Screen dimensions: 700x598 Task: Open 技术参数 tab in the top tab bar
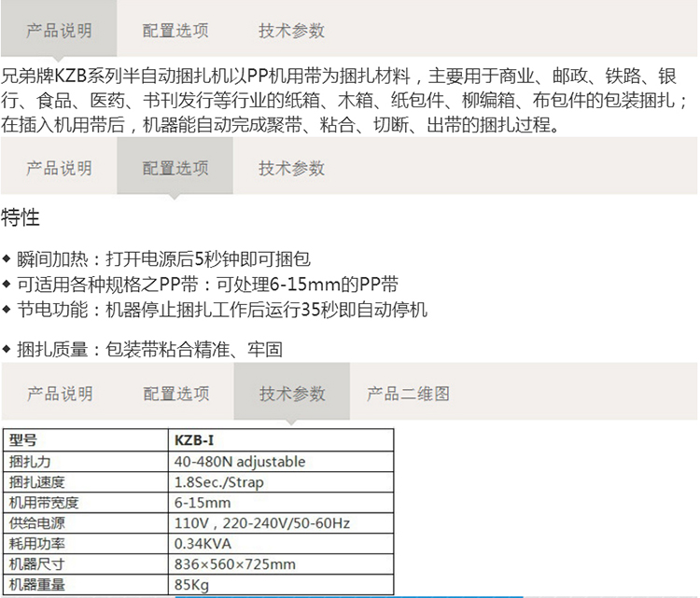(291, 31)
